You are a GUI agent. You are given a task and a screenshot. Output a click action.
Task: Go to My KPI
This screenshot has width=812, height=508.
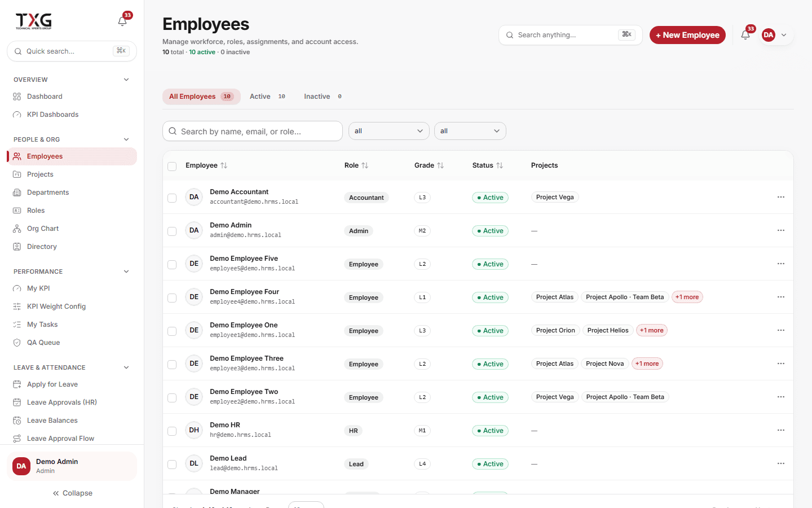tap(72, 288)
